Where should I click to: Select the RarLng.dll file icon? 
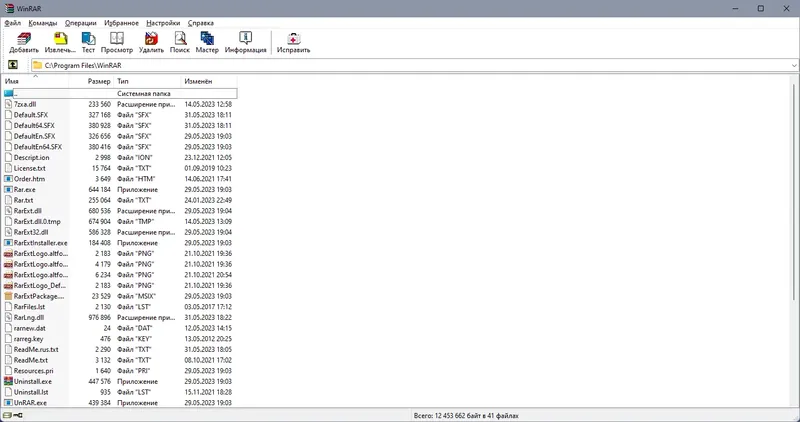[8, 317]
